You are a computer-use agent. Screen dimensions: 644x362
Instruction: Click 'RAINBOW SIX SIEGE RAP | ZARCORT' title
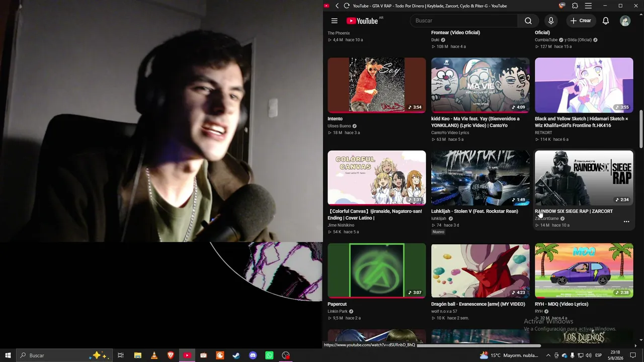[574, 211]
